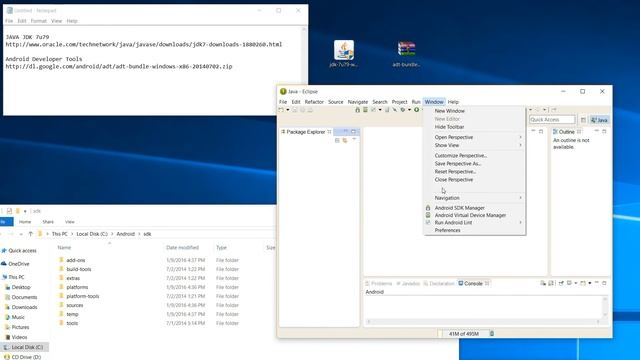
Task: Click Properties icon in Explorer quick access toolbar
Action: (x=9, y=211)
